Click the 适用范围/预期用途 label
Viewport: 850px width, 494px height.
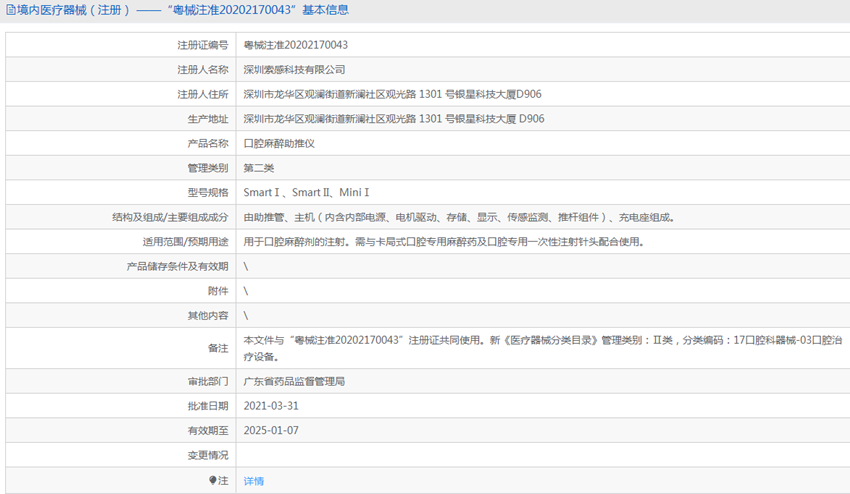click(x=185, y=242)
